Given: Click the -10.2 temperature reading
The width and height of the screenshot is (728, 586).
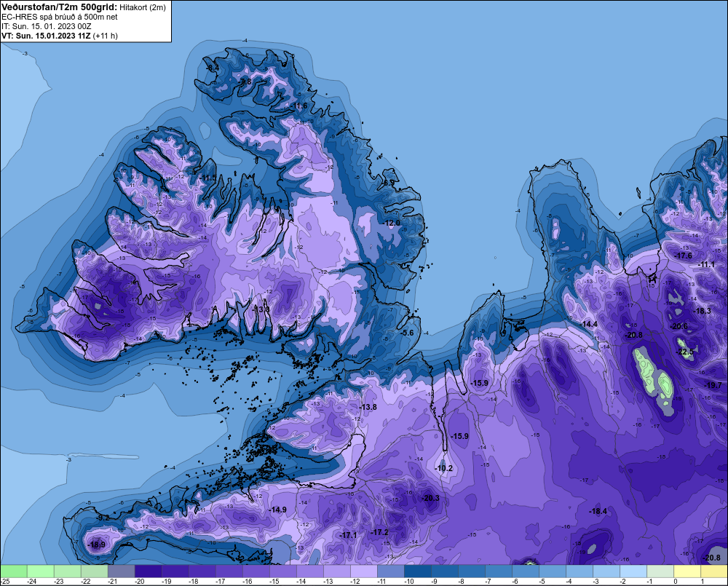Looking at the screenshot, I should [444, 468].
